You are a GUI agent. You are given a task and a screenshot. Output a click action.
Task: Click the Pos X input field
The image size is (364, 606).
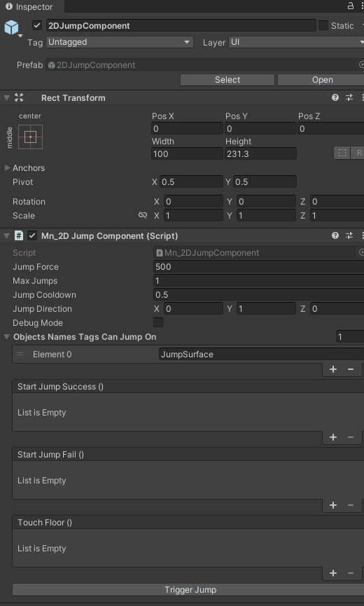coord(187,128)
